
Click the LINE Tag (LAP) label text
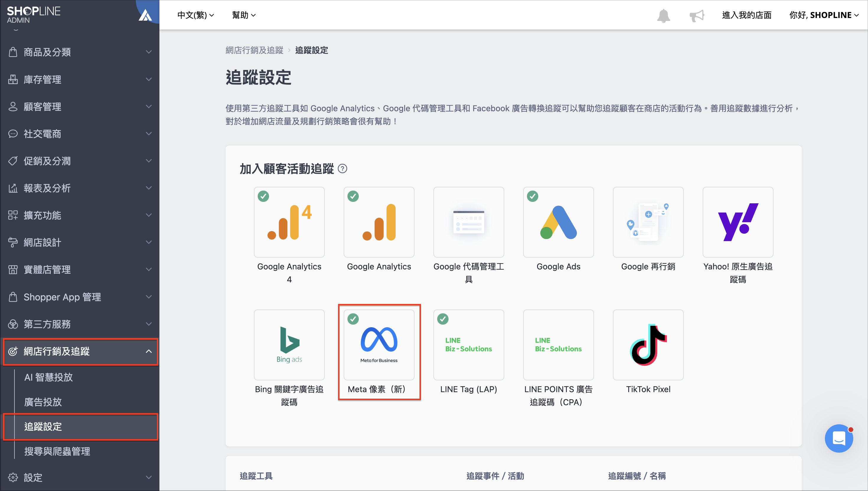click(469, 389)
